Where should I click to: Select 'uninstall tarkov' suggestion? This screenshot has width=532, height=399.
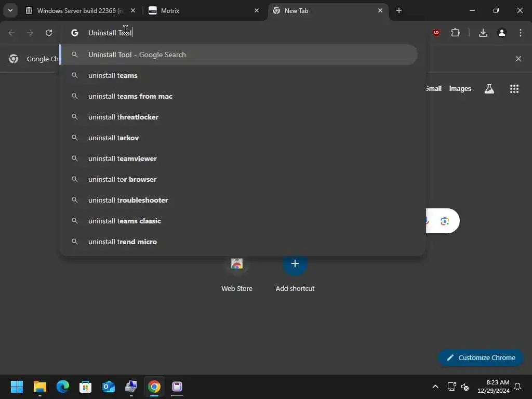pyautogui.click(x=239, y=138)
